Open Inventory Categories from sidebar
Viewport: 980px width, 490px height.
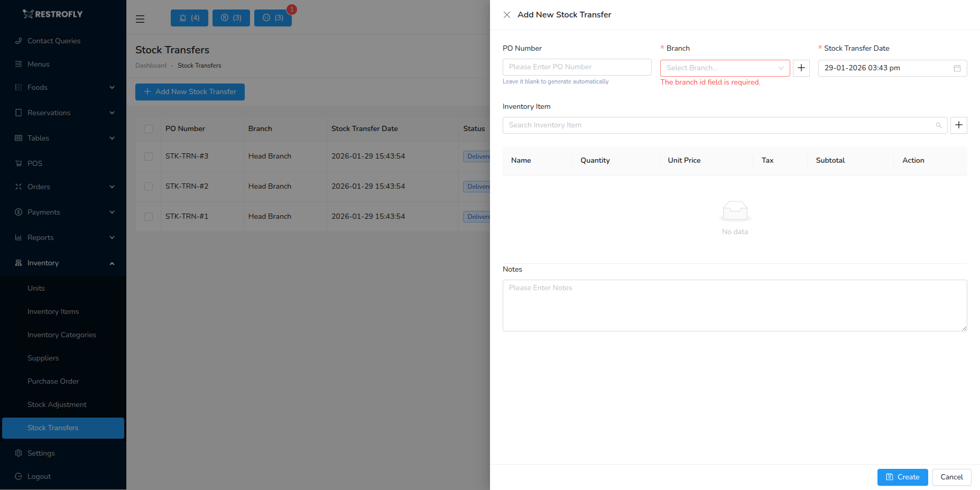coord(62,335)
